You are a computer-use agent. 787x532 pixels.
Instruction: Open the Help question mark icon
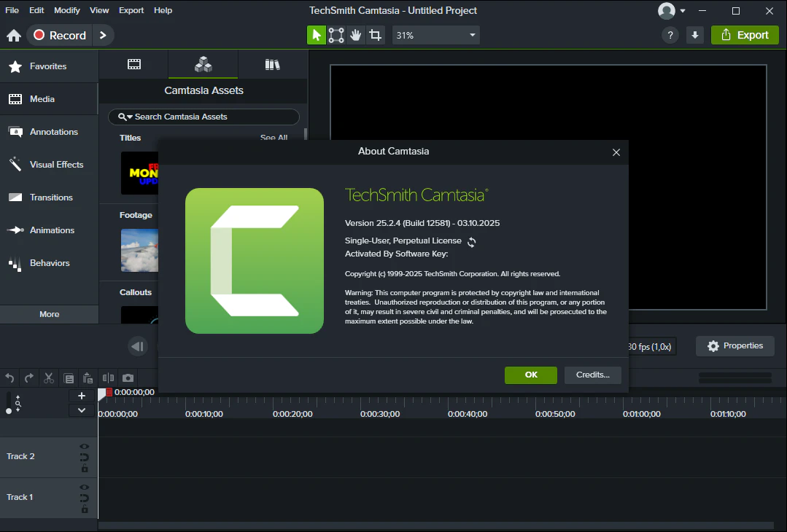[670, 35]
